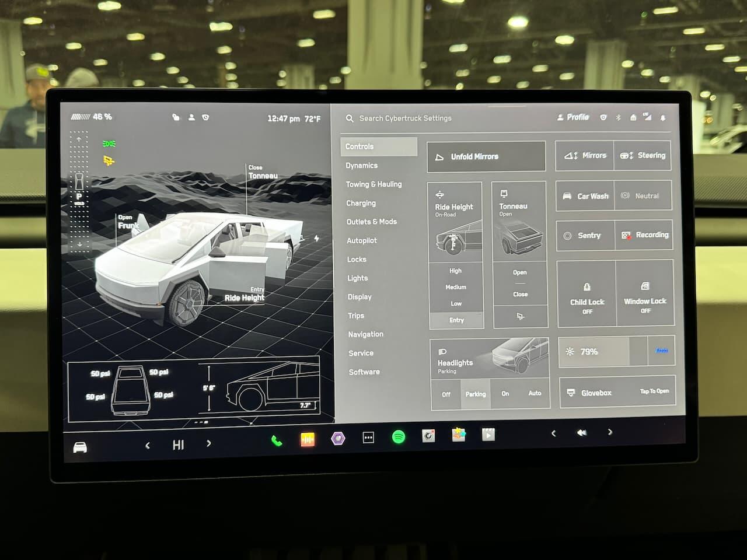Launch Spotify from the bottom dock
747x560 pixels.
(x=399, y=437)
